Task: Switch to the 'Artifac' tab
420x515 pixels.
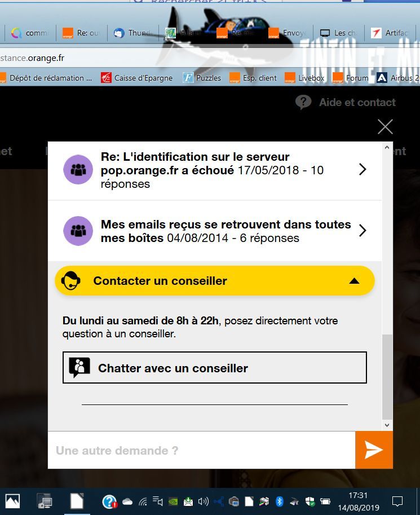Action: tap(390, 33)
